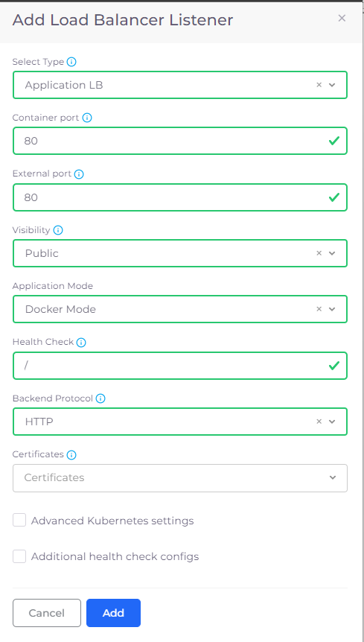This screenshot has height=642, width=364.
Task: Expand the Backend Protocol HTTP dropdown
Action: (x=332, y=422)
